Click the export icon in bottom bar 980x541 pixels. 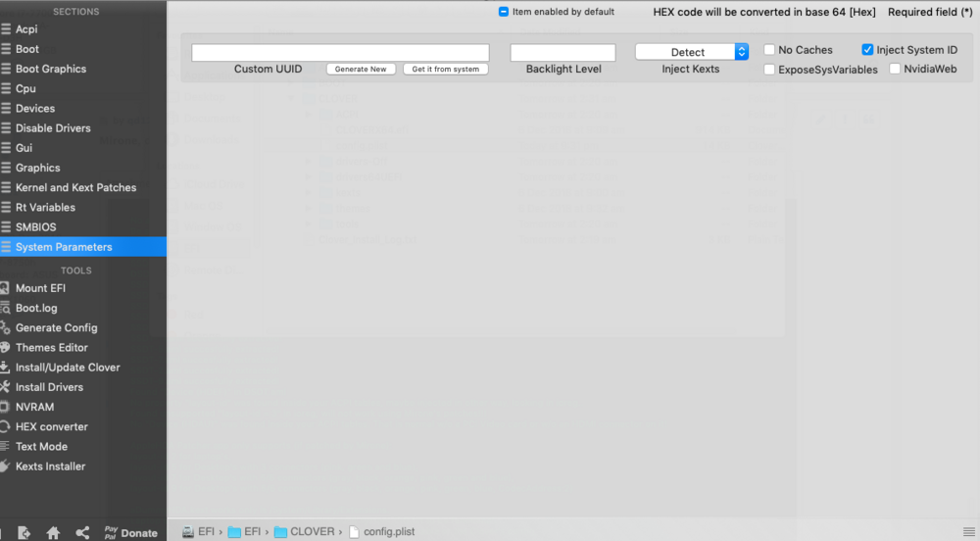click(24, 532)
